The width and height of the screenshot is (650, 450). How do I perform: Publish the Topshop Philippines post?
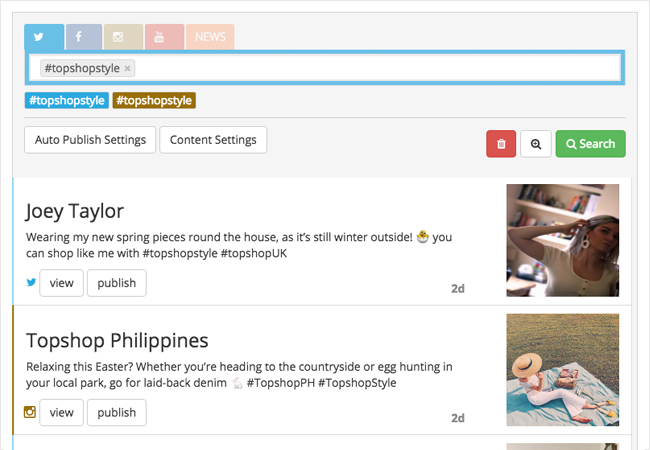[x=116, y=412]
